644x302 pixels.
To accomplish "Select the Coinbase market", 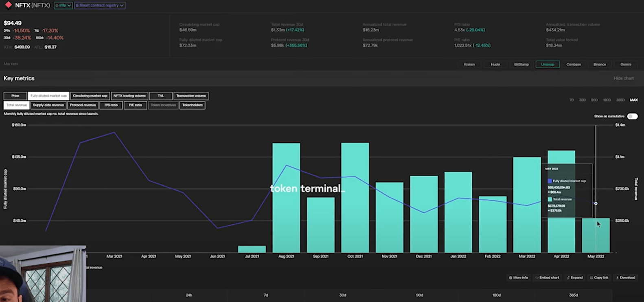I will pyautogui.click(x=574, y=64).
